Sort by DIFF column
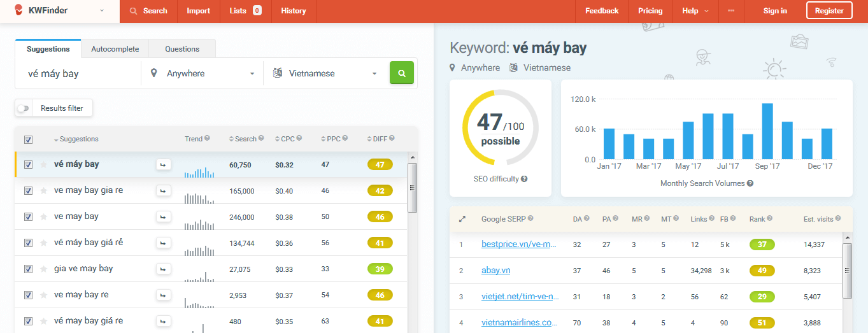Viewport: 868px width, 333px height. [x=377, y=139]
